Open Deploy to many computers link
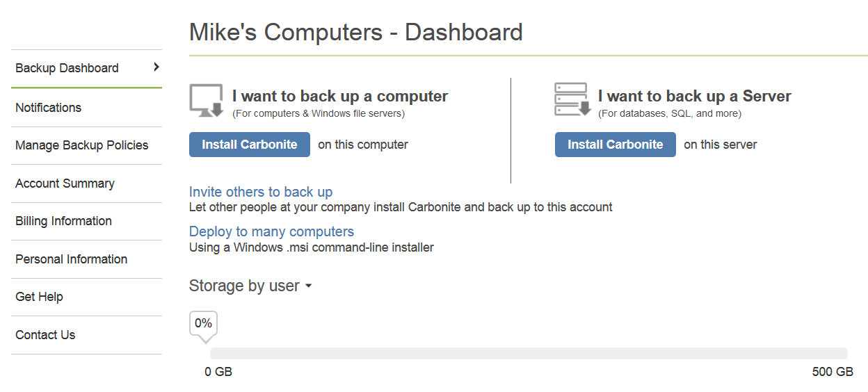 [x=271, y=231]
